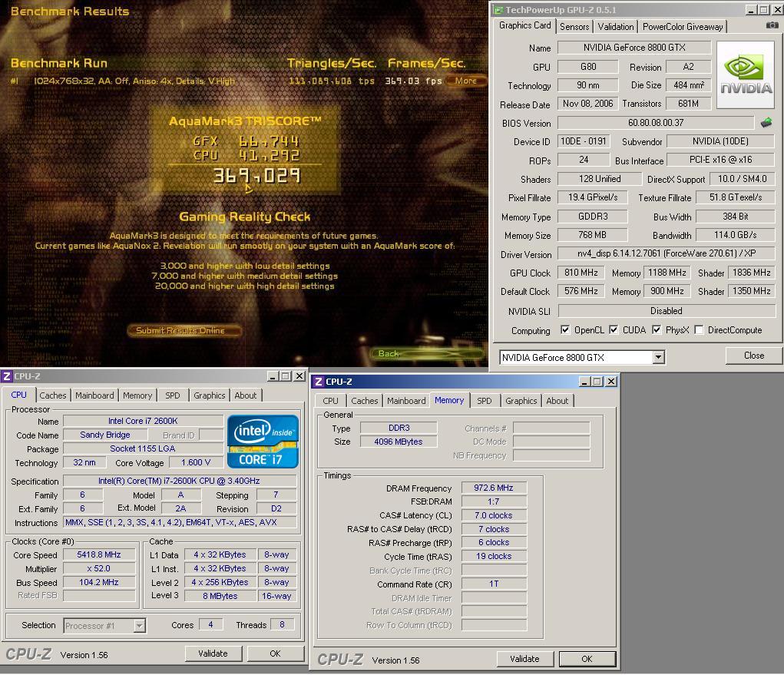Screen dimensions: 784x675
Task: Click the Memory Size value 768 MB
Action: [x=593, y=235]
